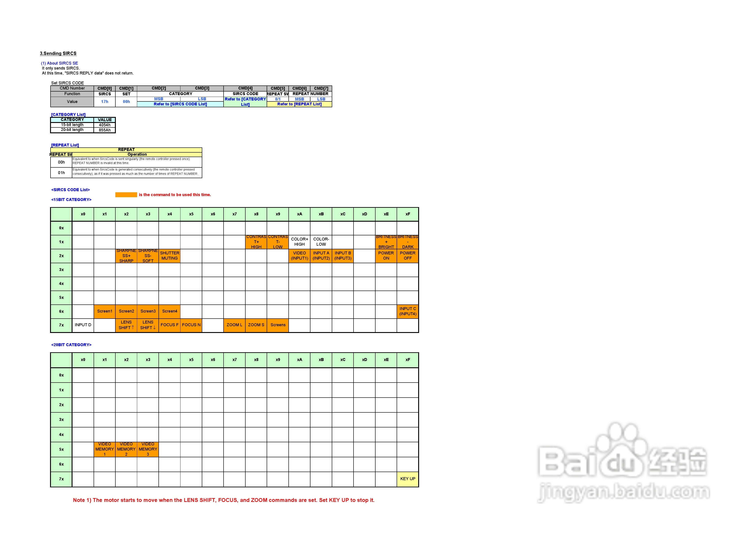Click the INPUT D cell

pyautogui.click(x=83, y=325)
